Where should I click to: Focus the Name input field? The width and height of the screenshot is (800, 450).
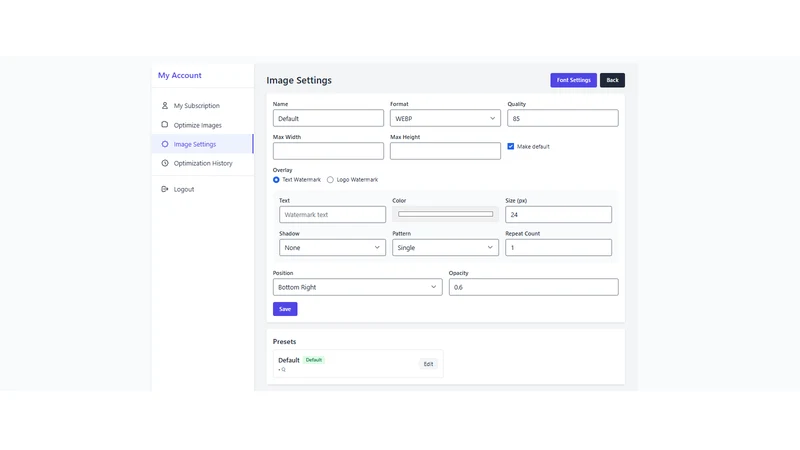[328, 118]
